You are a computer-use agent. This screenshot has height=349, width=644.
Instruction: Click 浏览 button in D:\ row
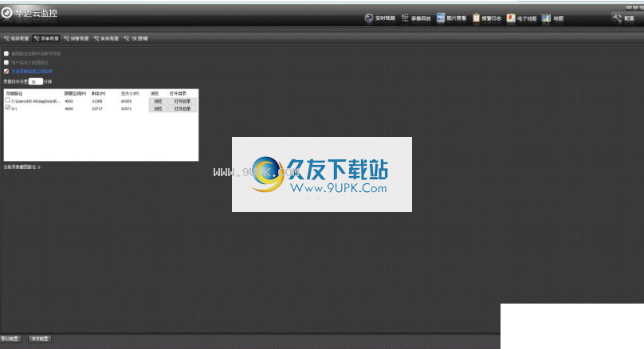tap(158, 108)
